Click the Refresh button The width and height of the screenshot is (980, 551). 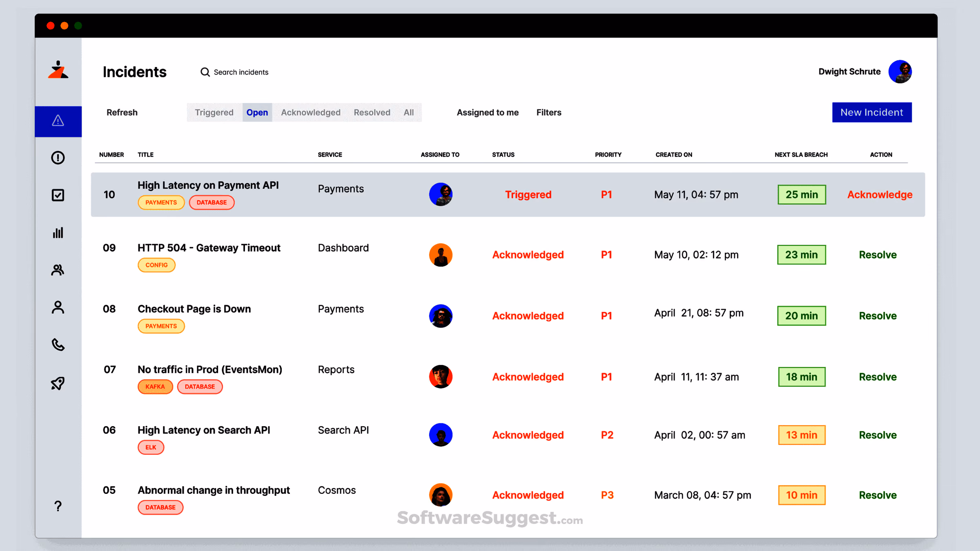[x=122, y=113]
